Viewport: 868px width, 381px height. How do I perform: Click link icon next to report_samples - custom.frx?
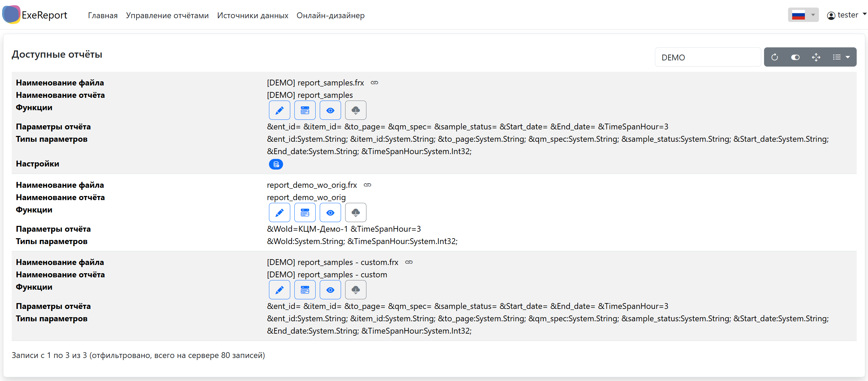[x=409, y=262]
